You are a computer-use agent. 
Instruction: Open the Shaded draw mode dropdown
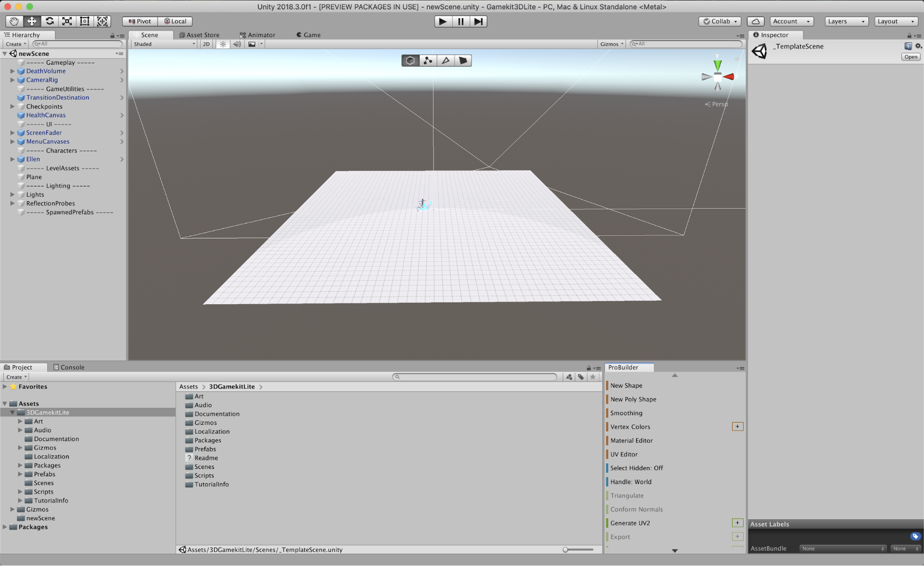click(164, 44)
